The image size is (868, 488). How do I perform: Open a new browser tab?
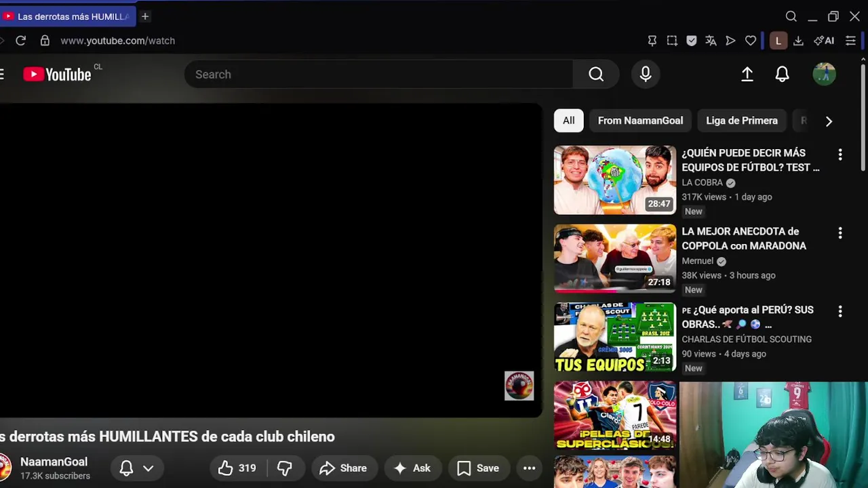click(x=145, y=16)
